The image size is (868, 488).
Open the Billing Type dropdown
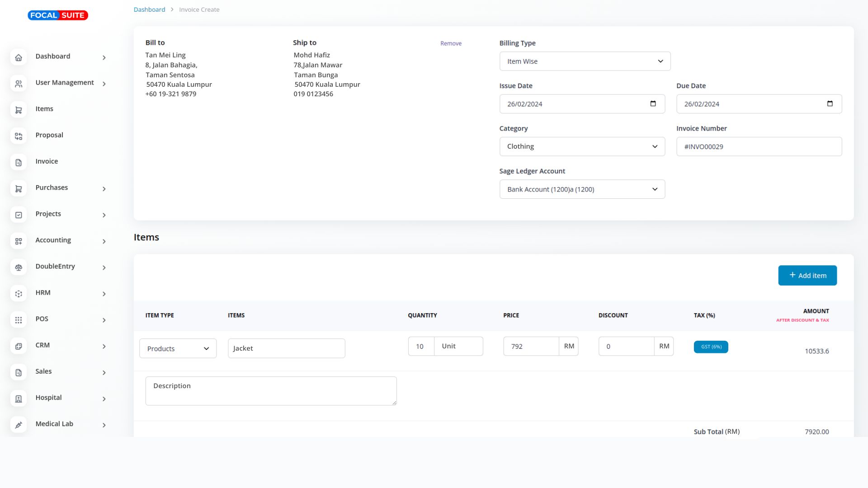[585, 61]
